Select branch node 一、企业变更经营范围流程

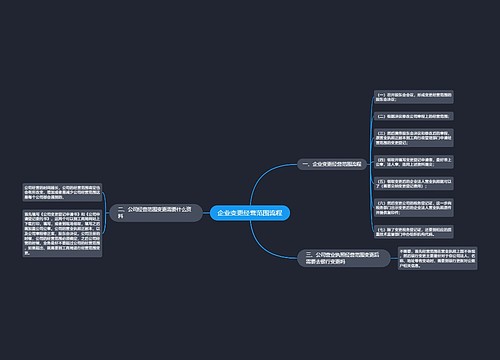click(x=332, y=164)
